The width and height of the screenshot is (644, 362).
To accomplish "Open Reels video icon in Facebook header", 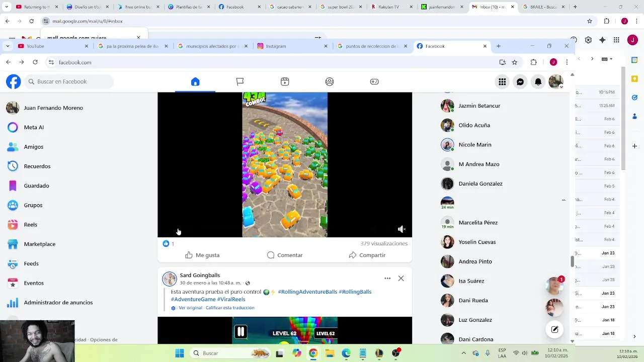I will [285, 81].
